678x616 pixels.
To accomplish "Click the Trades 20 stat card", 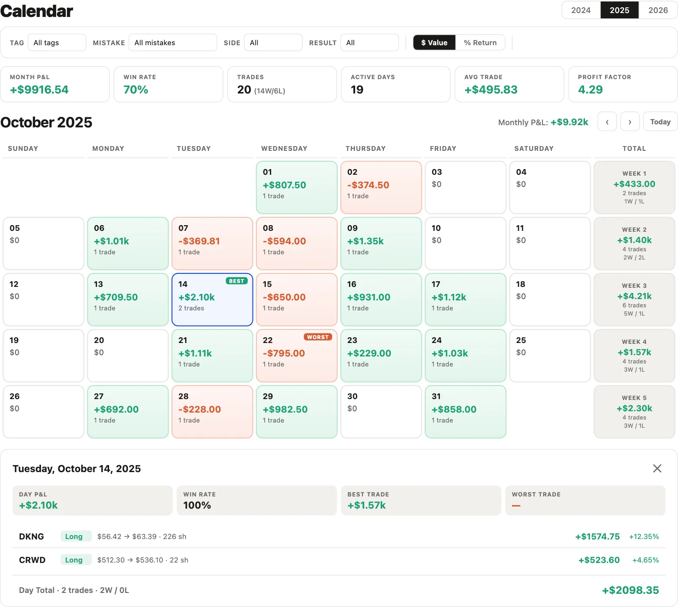I will click(282, 84).
